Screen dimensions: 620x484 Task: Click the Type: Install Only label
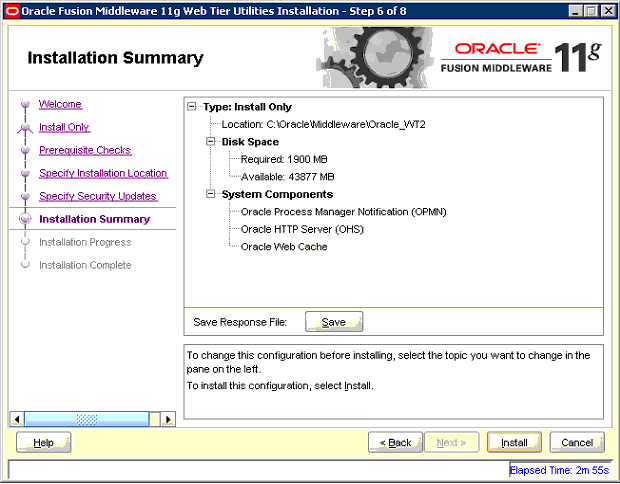pyautogui.click(x=248, y=107)
